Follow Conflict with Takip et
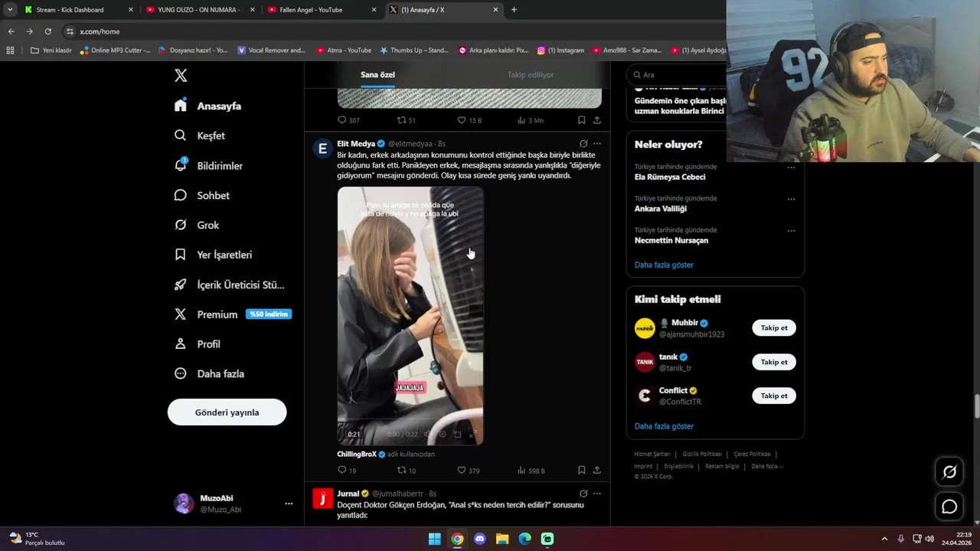Image resolution: width=980 pixels, height=551 pixels. click(x=773, y=396)
